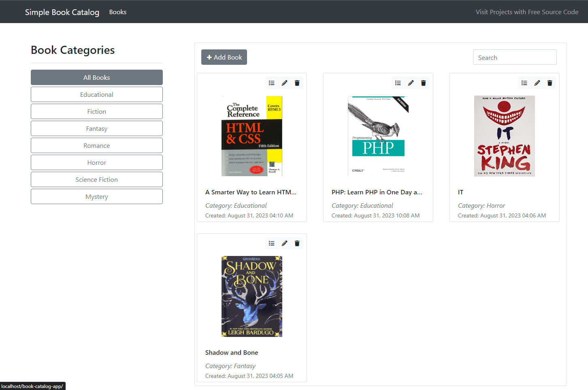The image size is (588, 390).
Task: Edit the A Smarter Way to Learn HTML book
Action: (x=284, y=83)
